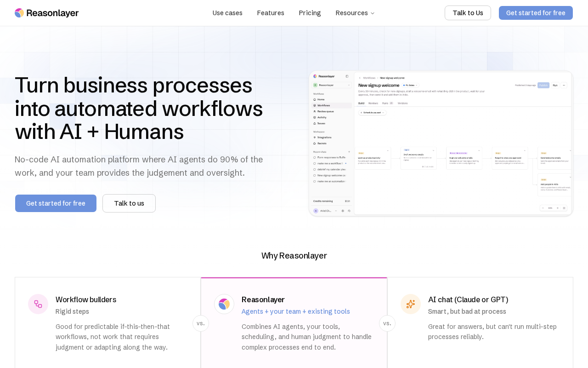
Task: Click the Workflows breadcrumb link in preview
Action: coord(369,78)
